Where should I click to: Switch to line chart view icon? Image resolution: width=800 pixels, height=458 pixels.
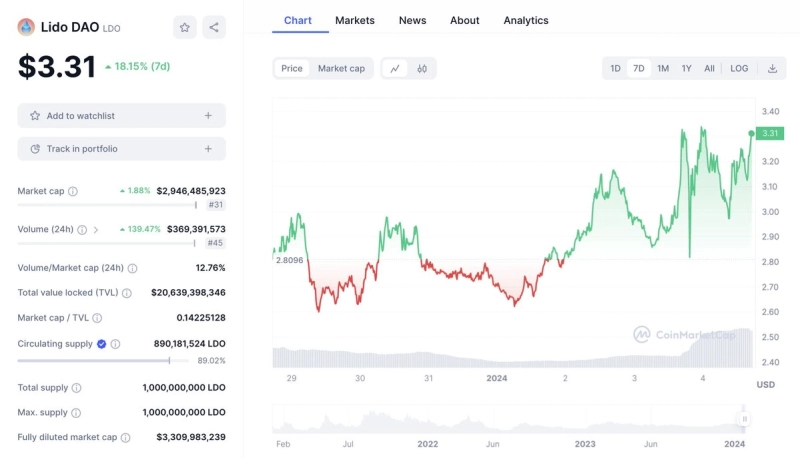point(395,69)
